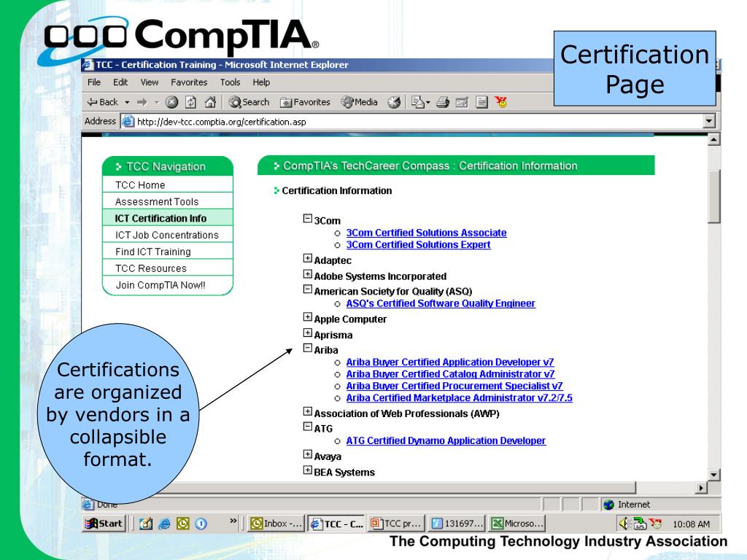Open ICT Job Concentrations navigation item
This screenshot has width=747, height=560.
click(168, 235)
